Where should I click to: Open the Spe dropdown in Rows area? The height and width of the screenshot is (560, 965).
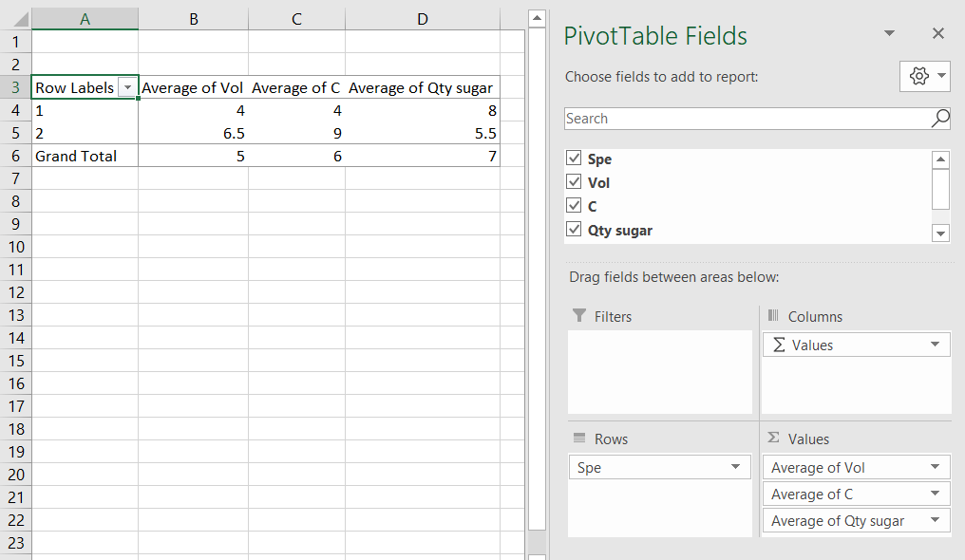[735, 467]
